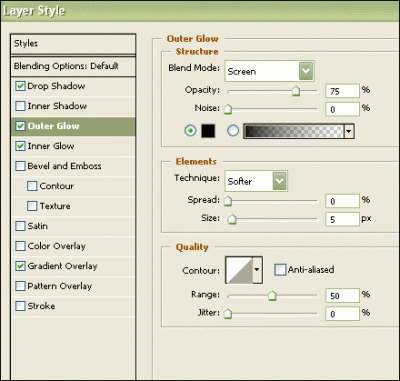Select the Color Overlay style row
Viewport: 400px width, 381px height.
73,246
